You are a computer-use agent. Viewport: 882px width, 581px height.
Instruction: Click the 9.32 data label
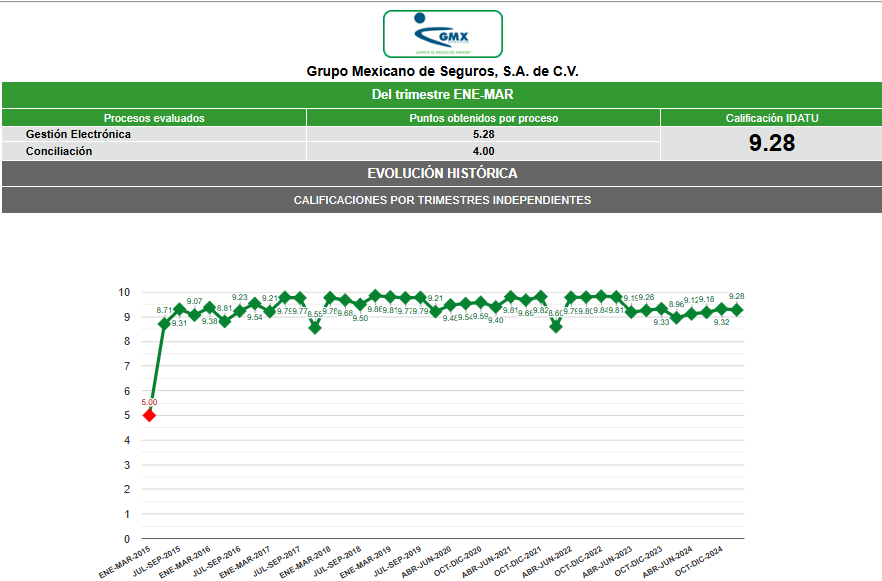722,322
